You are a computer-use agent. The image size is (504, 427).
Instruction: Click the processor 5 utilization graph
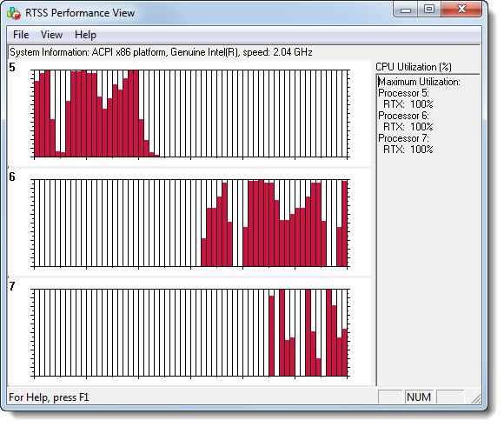click(190, 114)
